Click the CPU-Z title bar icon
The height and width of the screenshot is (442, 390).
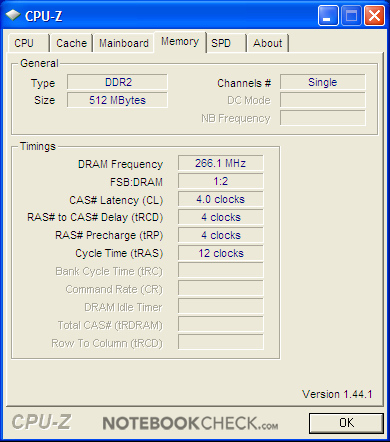[x=13, y=15]
